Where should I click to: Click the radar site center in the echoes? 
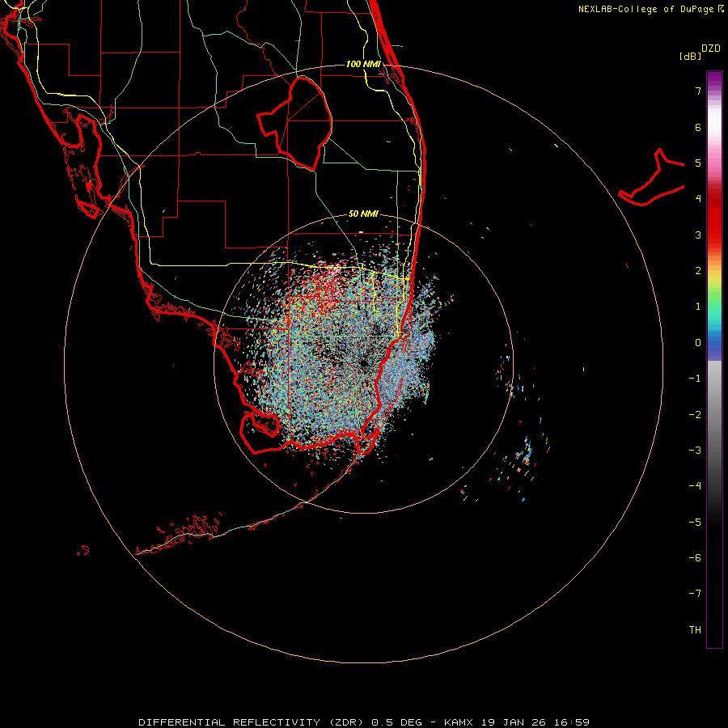(x=363, y=363)
